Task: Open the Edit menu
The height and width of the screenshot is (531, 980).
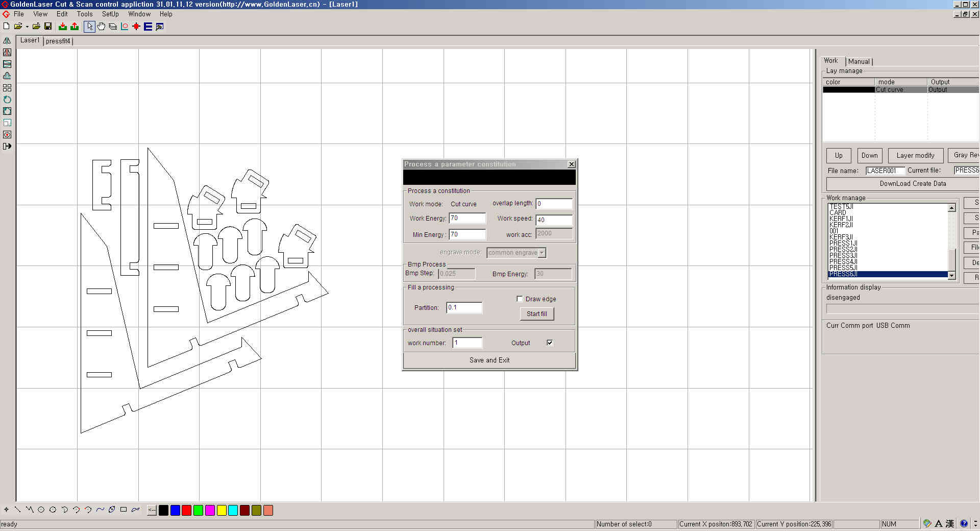Action: pos(62,14)
